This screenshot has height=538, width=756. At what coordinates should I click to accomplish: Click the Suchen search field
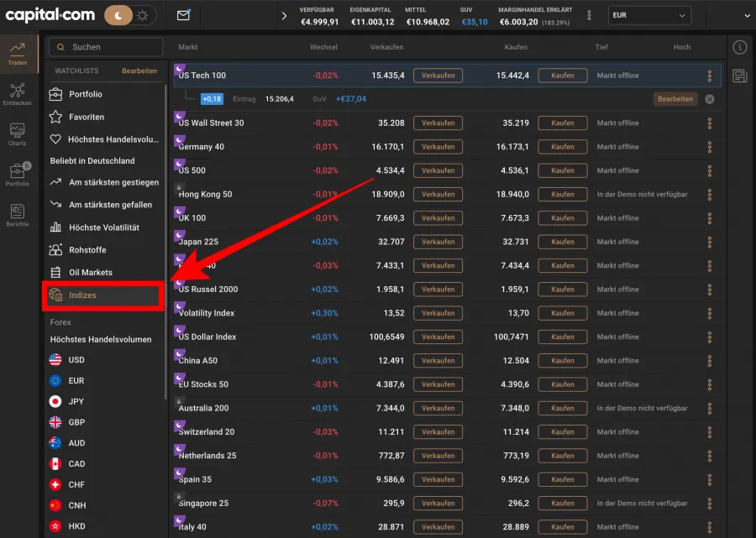click(106, 47)
